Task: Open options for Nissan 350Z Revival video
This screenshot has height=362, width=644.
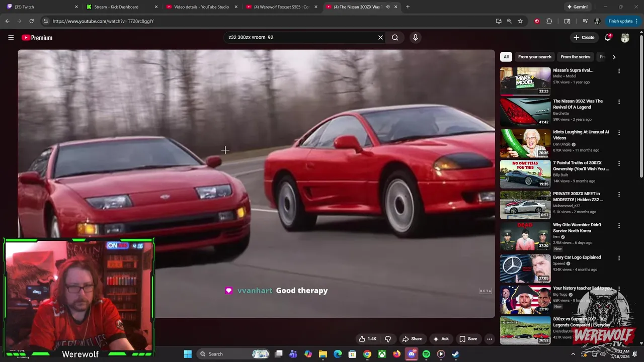Action: 619,102
